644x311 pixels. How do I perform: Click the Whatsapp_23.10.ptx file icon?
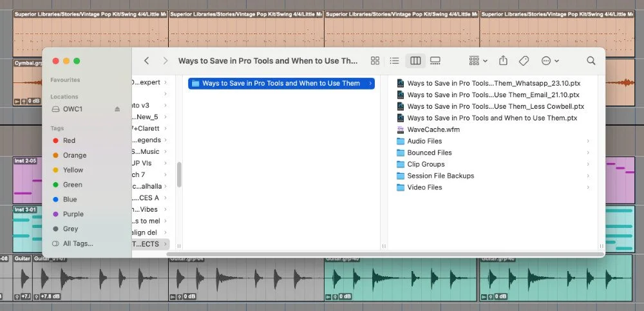click(x=401, y=84)
